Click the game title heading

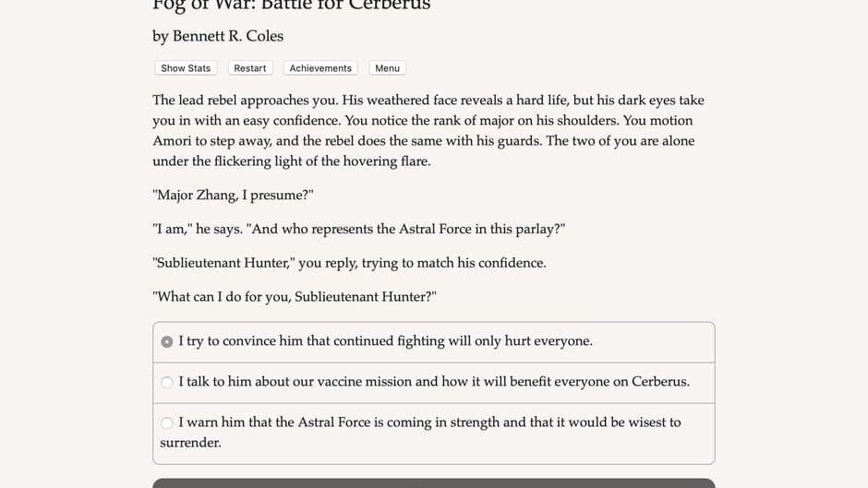pos(291,6)
